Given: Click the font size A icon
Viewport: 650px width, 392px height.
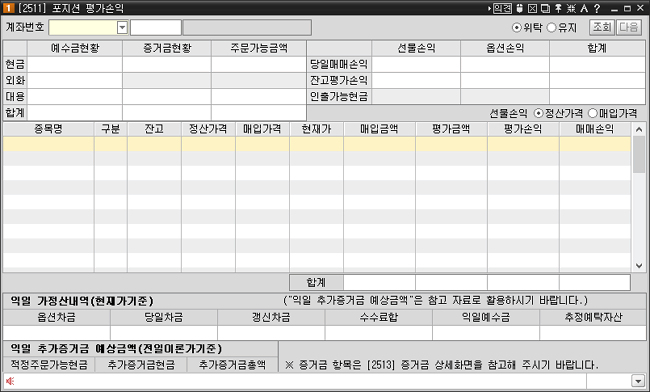Looking at the screenshot, I should click(x=584, y=8).
